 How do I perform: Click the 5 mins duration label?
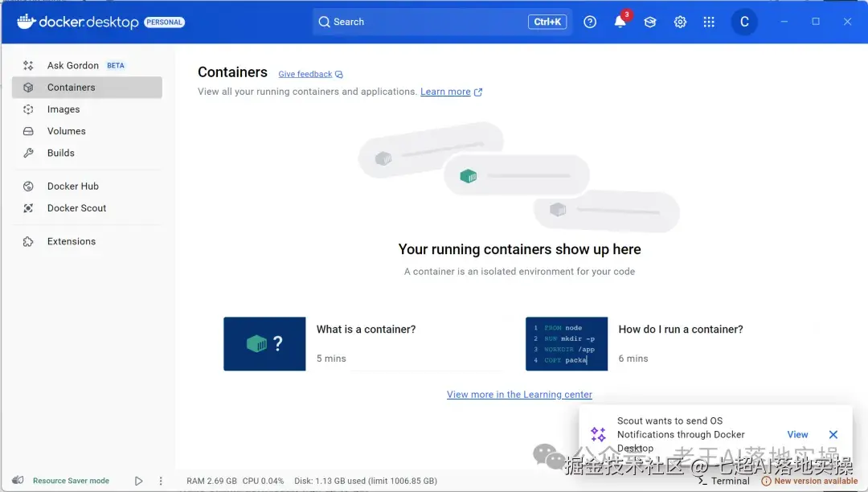331,359
